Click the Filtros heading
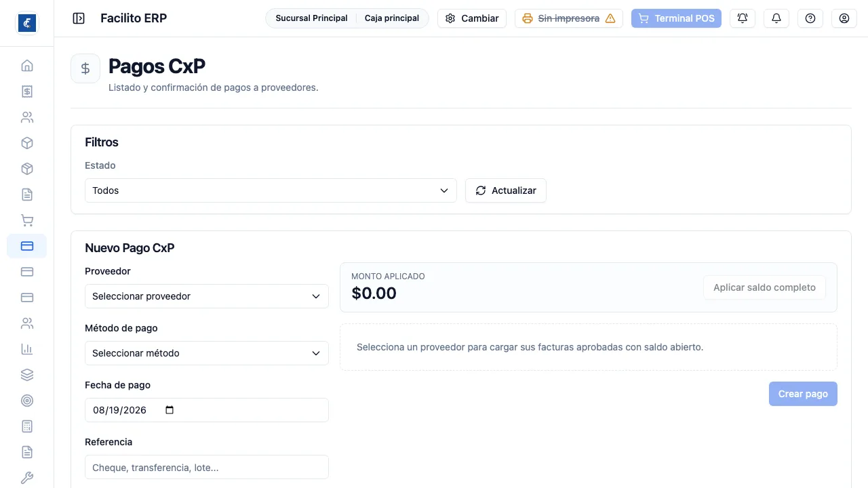 tap(102, 142)
